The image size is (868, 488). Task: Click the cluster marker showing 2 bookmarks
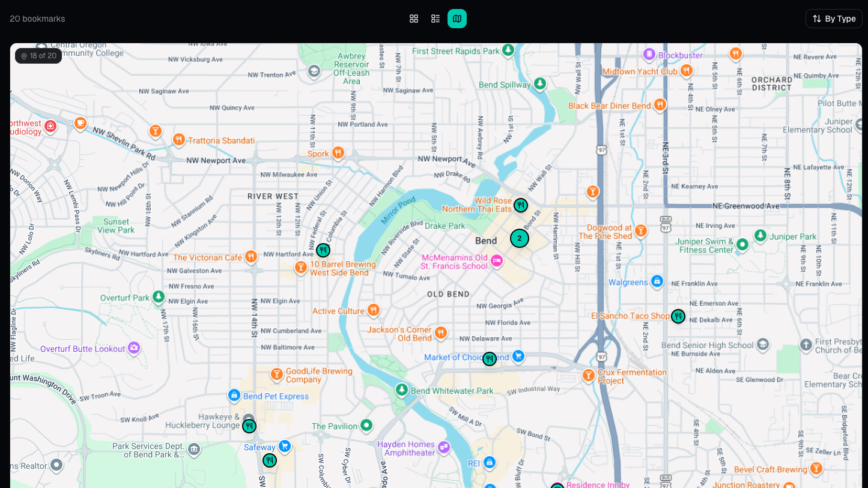(x=520, y=238)
